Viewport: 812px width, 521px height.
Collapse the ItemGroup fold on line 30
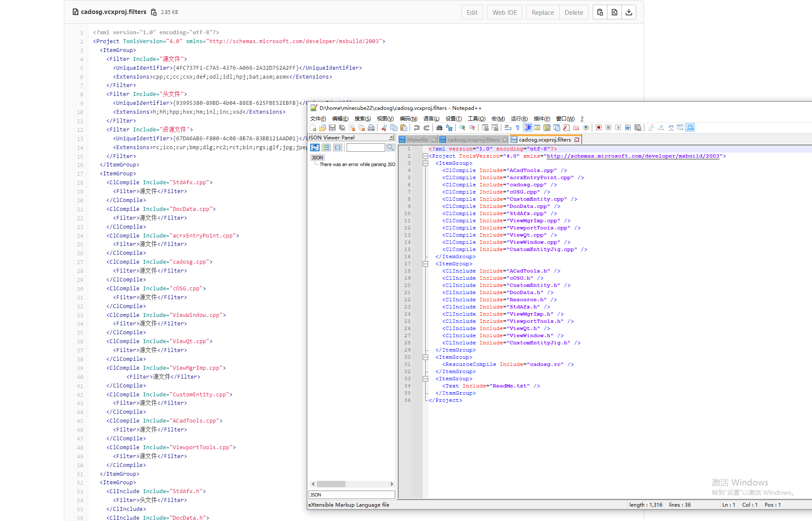point(426,357)
